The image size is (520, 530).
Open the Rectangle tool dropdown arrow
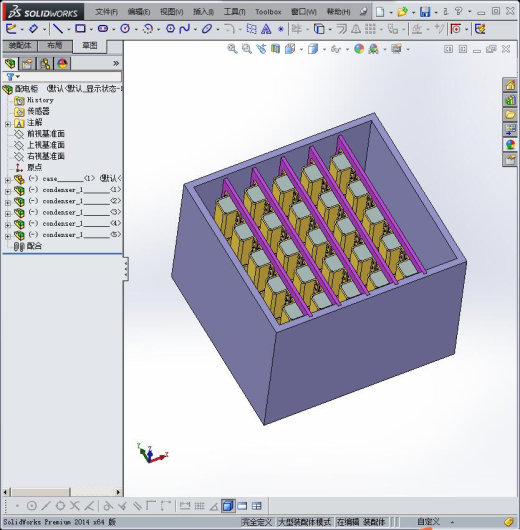91,29
